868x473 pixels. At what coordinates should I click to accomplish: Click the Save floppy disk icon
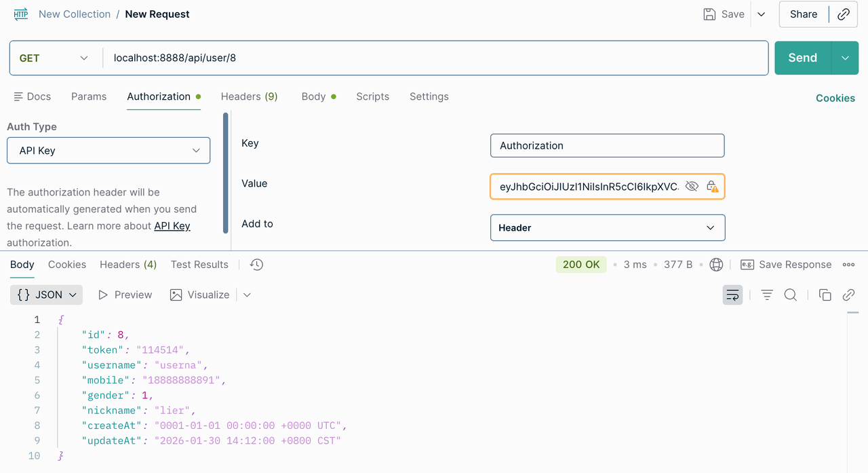click(x=709, y=14)
